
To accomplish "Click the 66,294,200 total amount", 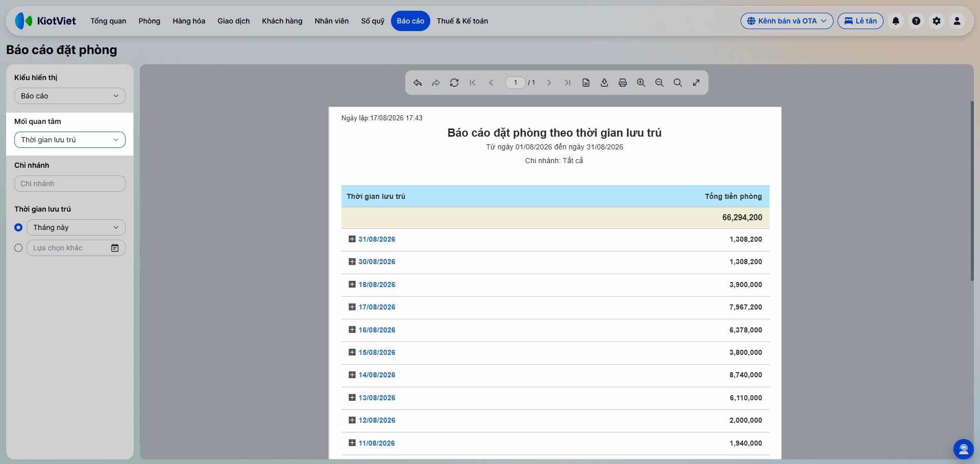I will tap(742, 218).
